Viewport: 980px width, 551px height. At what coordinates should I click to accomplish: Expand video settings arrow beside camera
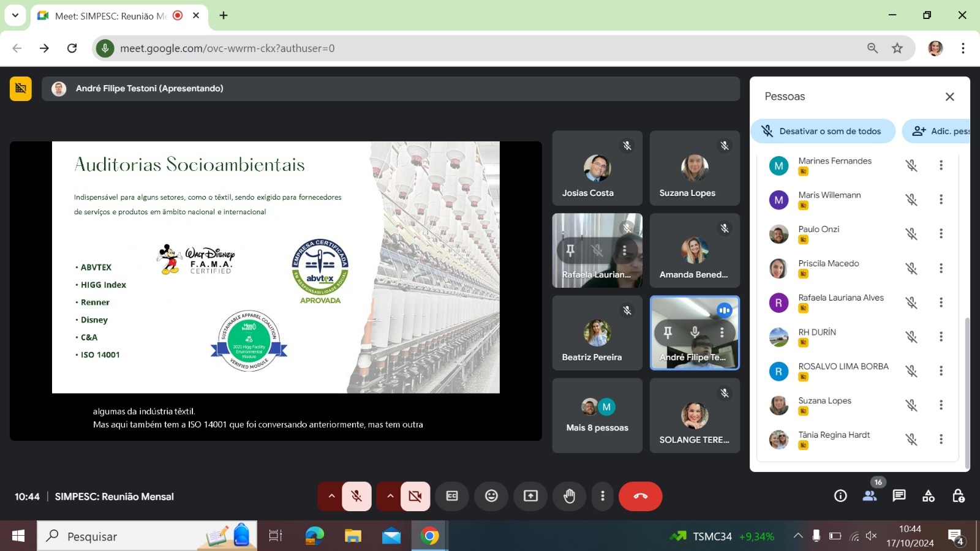point(390,496)
